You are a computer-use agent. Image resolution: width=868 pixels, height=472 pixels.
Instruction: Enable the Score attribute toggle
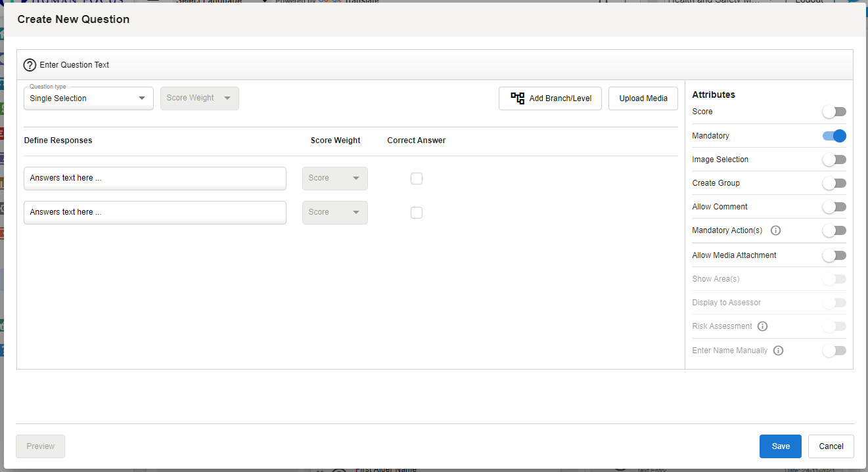[834, 112]
